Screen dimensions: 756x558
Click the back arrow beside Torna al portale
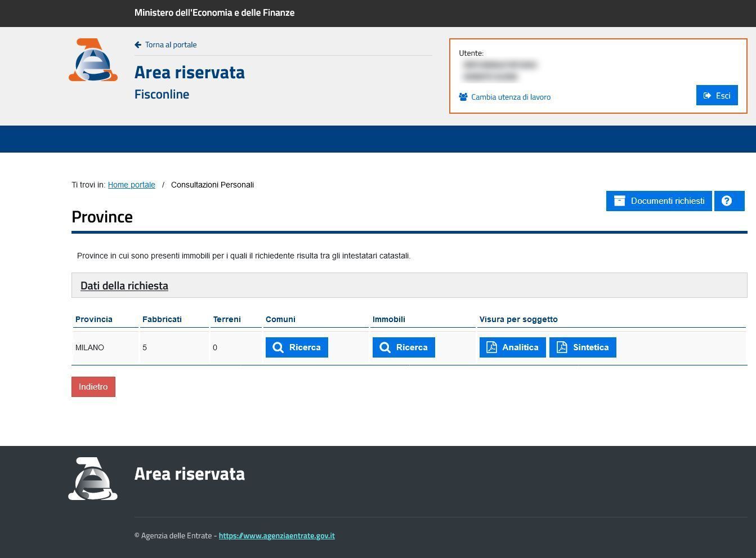click(x=138, y=45)
